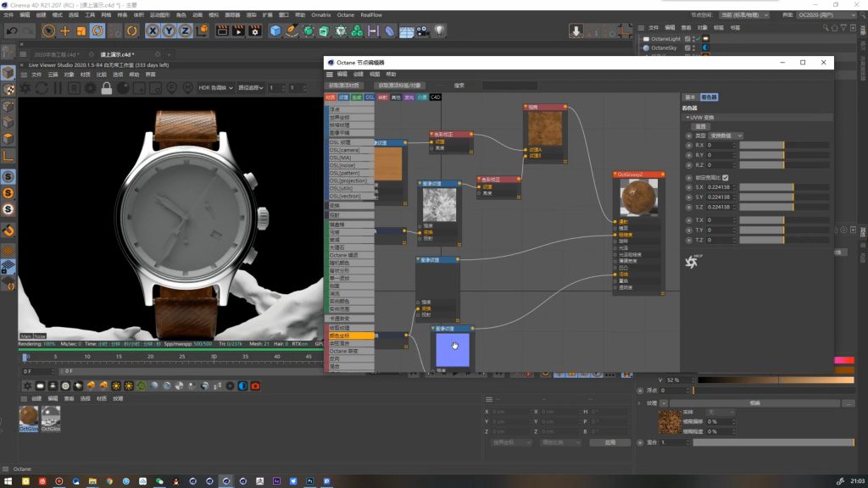Open the UVW transform type dropdown
The width and height of the screenshot is (868, 488).
726,136
